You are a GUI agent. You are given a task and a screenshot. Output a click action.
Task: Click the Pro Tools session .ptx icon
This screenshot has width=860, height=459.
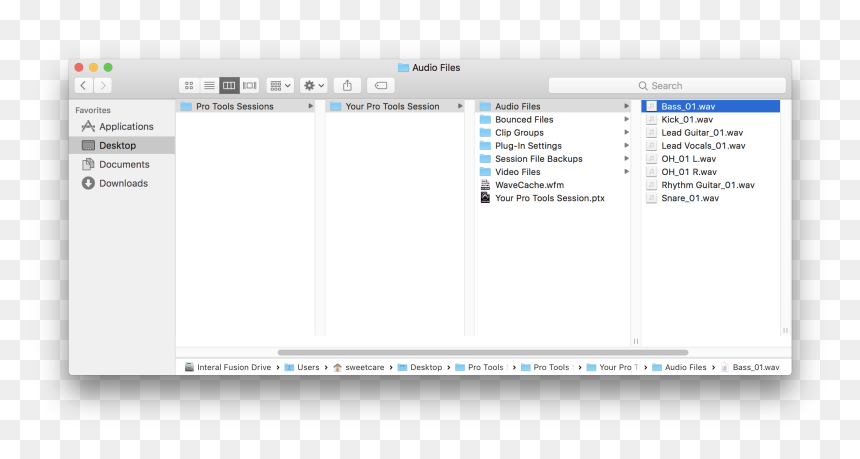click(x=485, y=197)
